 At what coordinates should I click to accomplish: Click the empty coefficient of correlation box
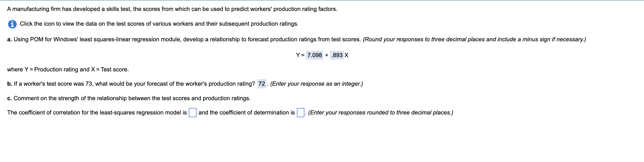click(193, 113)
